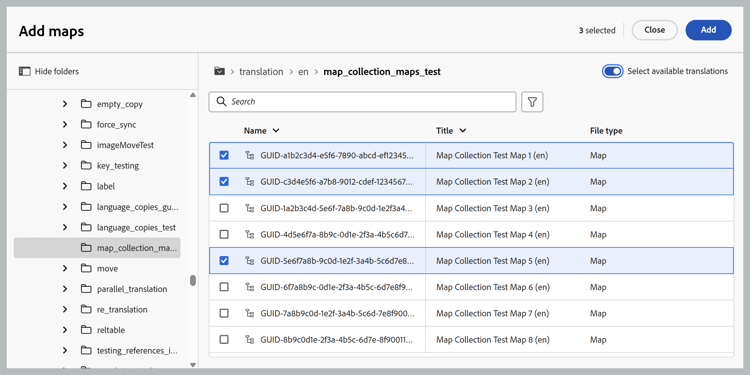Click the imageMoveTest folder icon
The width and height of the screenshot is (750, 375).
click(86, 145)
